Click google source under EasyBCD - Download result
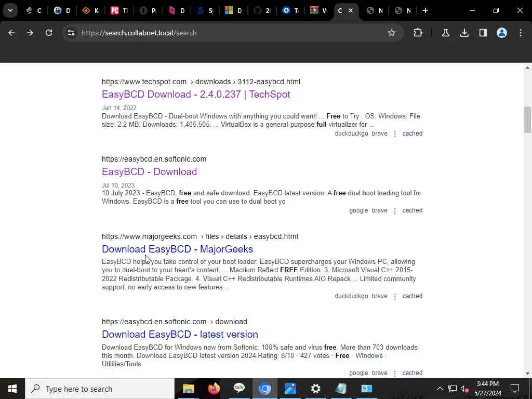532x399 pixels. tap(358, 210)
